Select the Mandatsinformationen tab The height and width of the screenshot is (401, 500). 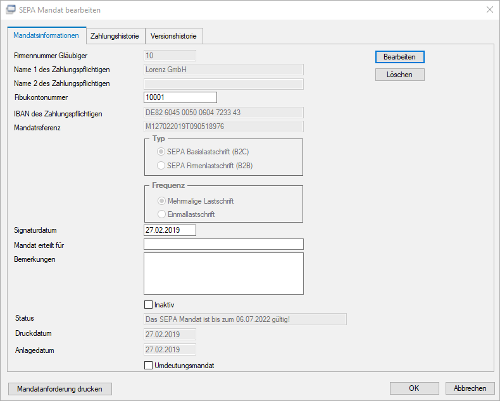click(x=46, y=35)
